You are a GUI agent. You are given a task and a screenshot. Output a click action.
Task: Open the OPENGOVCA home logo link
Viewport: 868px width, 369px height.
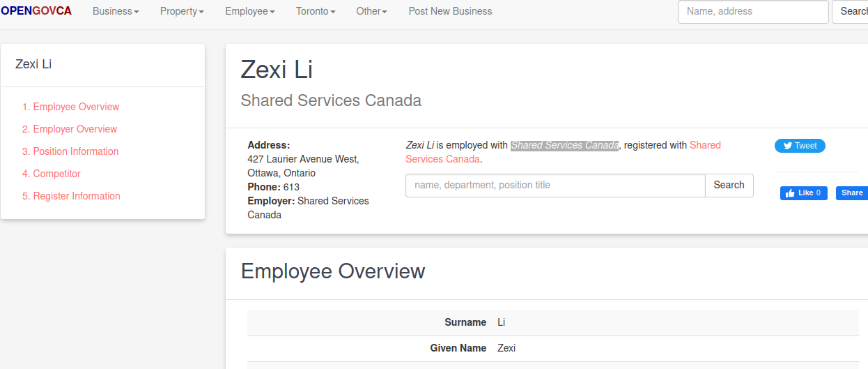pyautogui.click(x=36, y=11)
